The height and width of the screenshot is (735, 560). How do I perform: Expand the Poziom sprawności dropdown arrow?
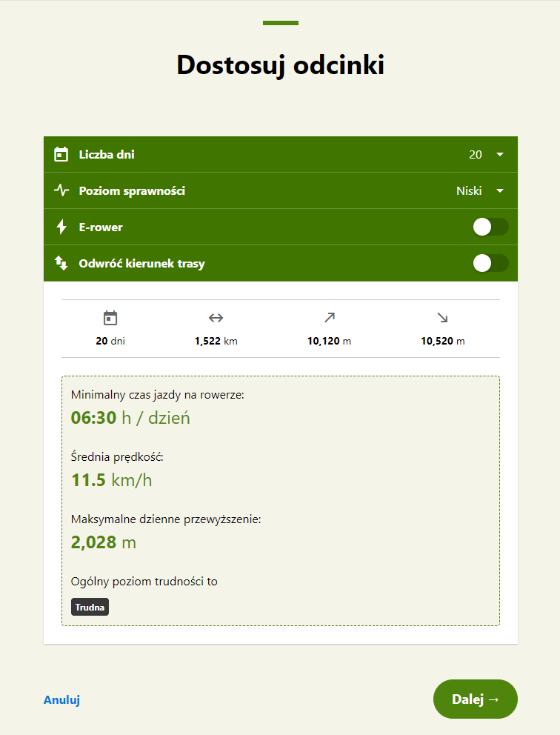(500, 190)
